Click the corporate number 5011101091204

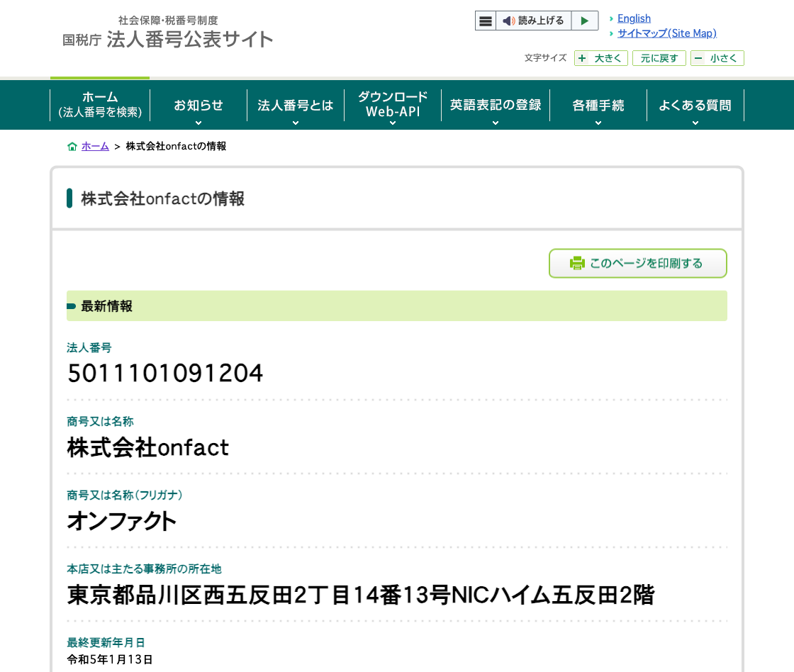tap(165, 374)
